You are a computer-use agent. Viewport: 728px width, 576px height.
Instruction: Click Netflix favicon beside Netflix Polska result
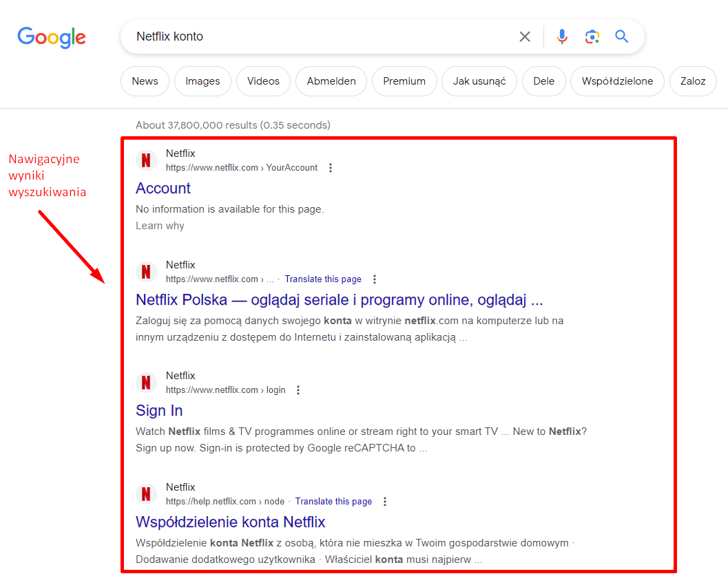point(146,272)
